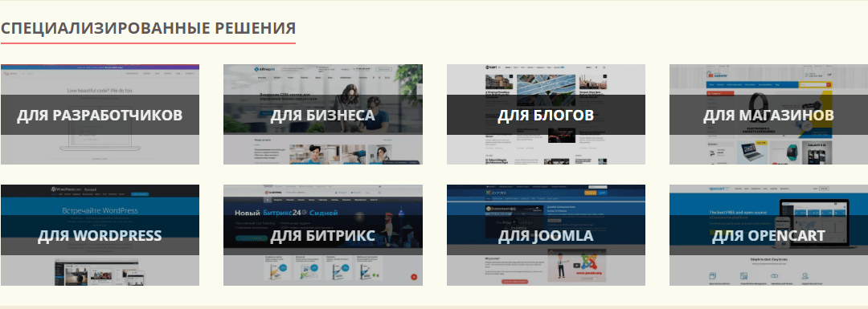Choose the ДЛЯ WORDPRESS solutions card

point(100,235)
